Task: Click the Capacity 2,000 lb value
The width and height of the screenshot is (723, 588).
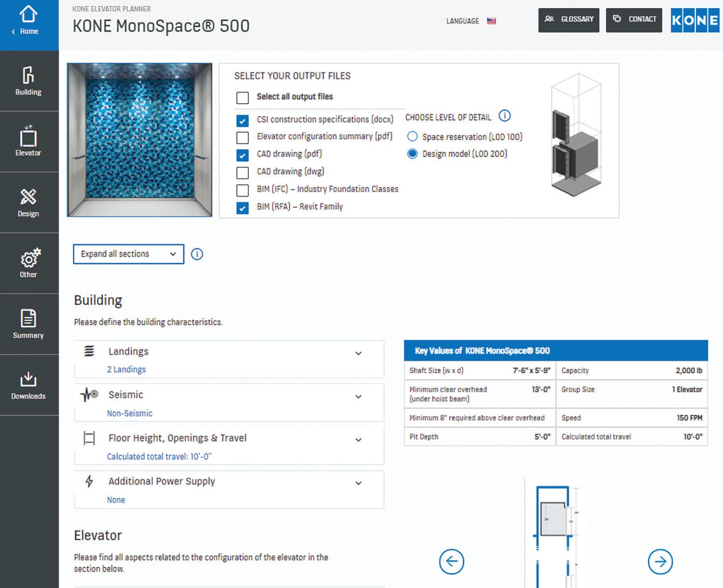Action: 689,371
